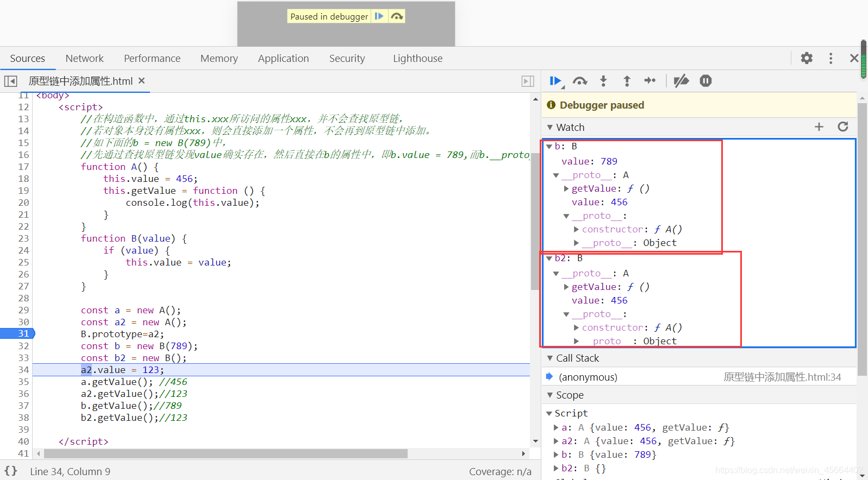
Task: Step into next function call
Action: [603, 81]
